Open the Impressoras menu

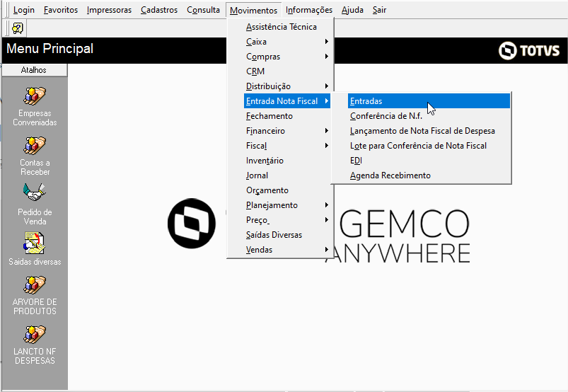[109, 10]
